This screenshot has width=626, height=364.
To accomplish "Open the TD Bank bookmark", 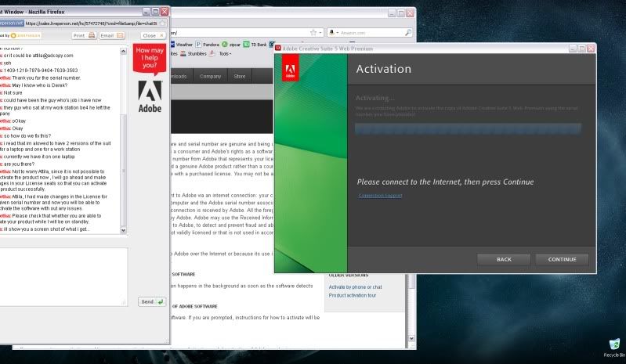I will [255, 45].
